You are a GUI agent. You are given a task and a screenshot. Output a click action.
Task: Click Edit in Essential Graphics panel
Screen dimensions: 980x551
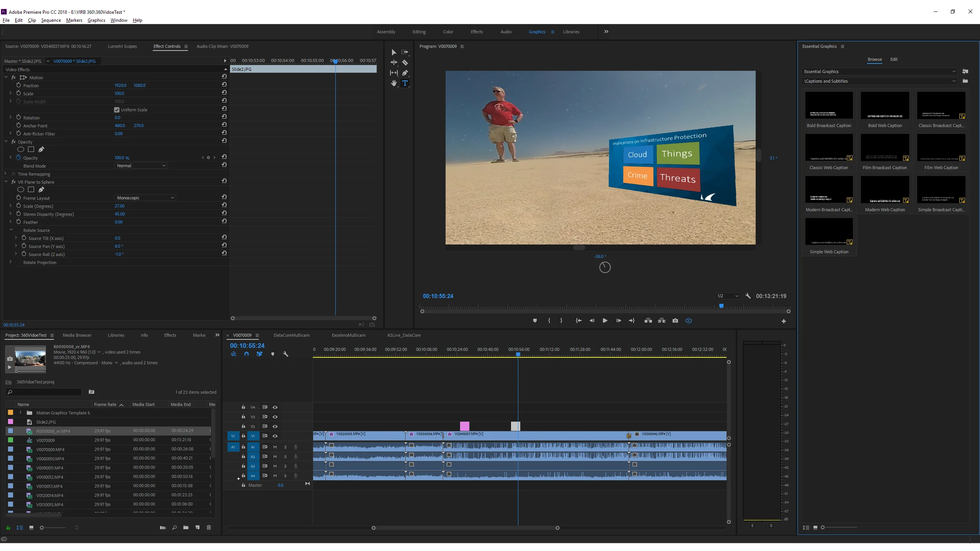(894, 59)
